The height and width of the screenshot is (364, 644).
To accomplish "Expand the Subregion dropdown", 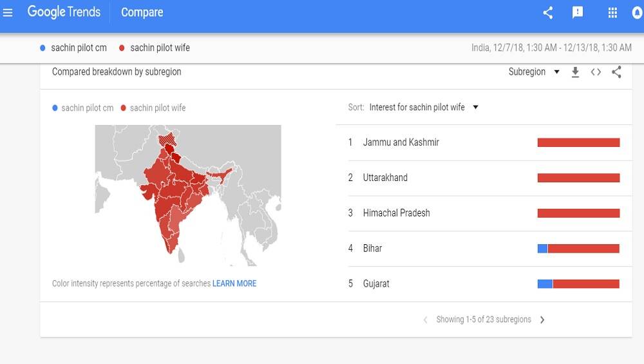I will coord(534,72).
